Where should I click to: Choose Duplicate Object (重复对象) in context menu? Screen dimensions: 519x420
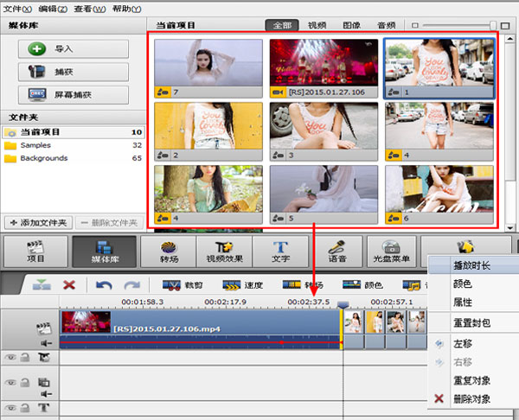pos(474,380)
